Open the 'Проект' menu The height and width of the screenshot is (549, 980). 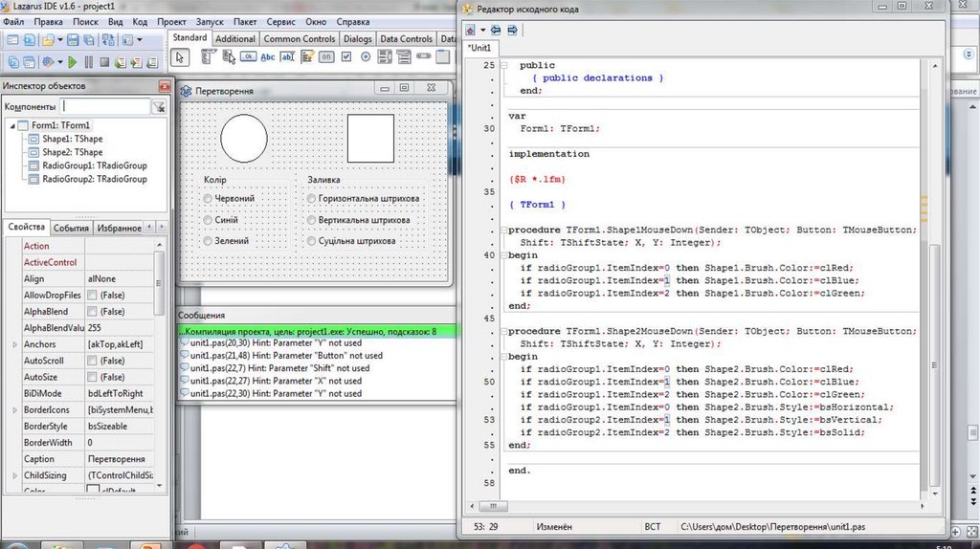[x=171, y=21]
